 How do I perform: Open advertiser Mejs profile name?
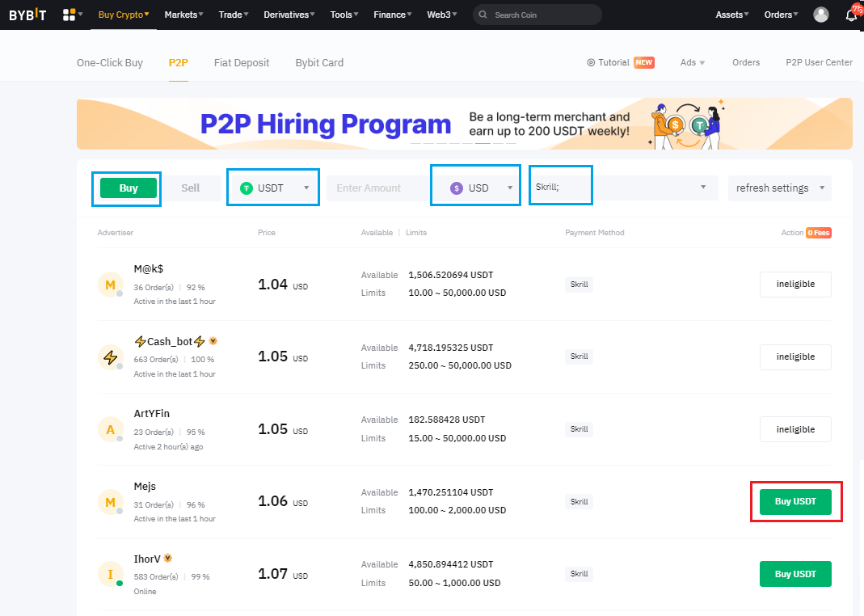pyautogui.click(x=145, y=487)
